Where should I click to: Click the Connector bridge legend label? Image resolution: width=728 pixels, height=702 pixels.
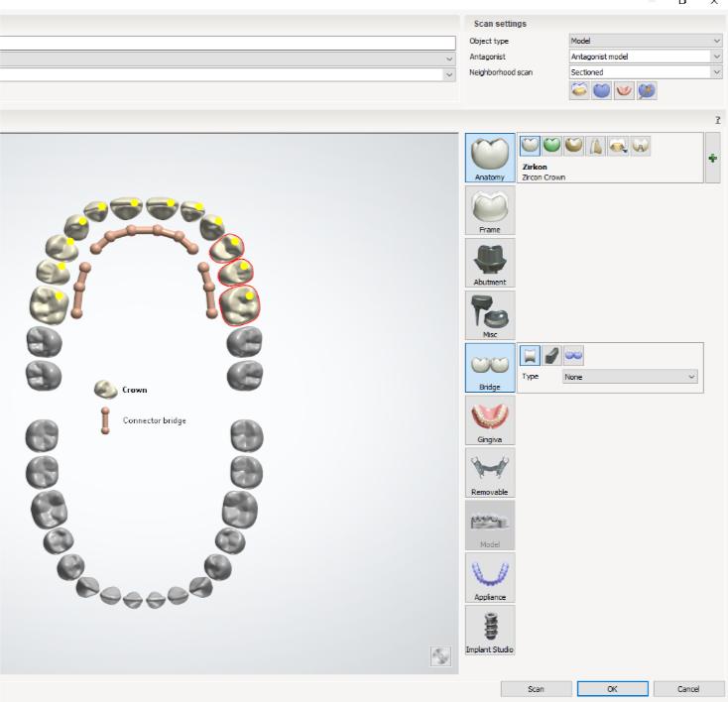click(x=154, y=420)
